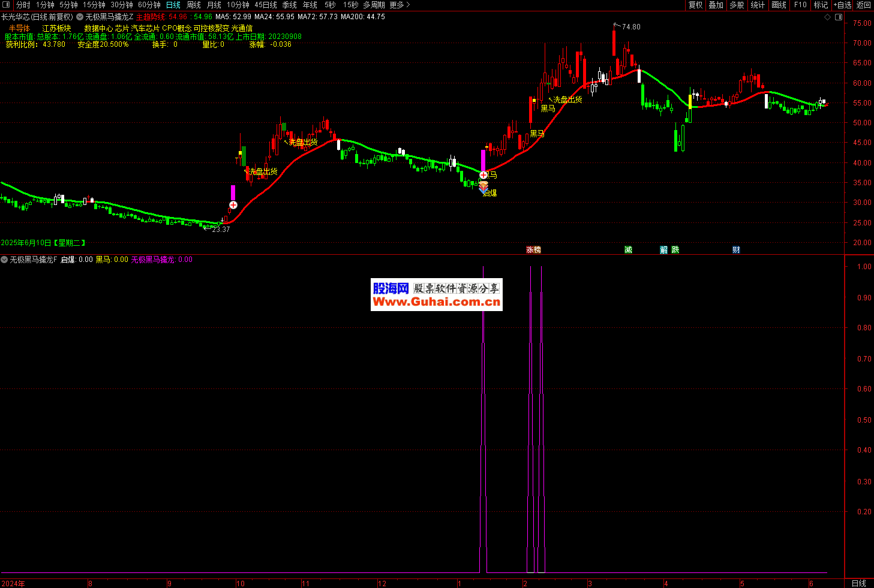Image resolution: width=874 pixels, height=588 pixels.
Task: Click the 叠加 overlay button
Action: coord(716,5)
